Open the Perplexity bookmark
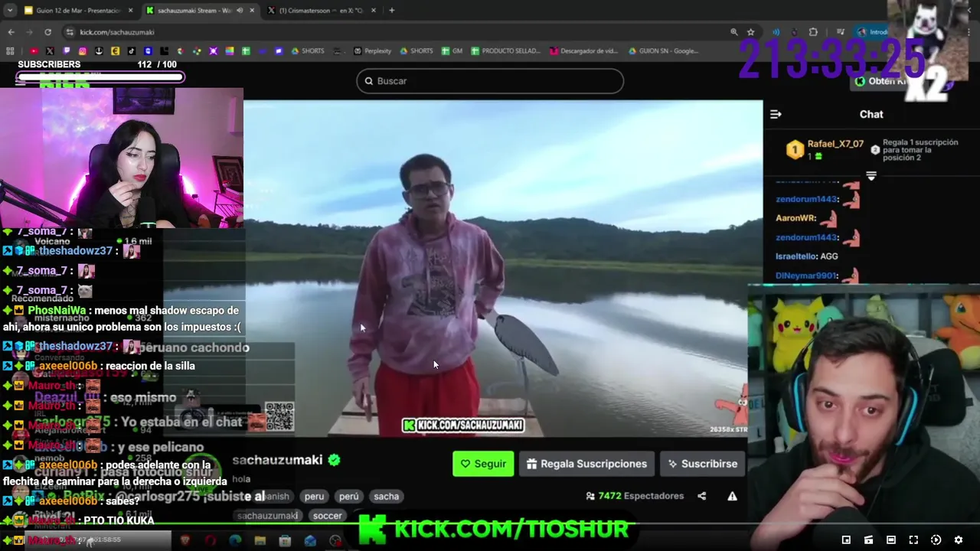The height and width of the screenshot is (551, 980). click(x=372, y=51)
